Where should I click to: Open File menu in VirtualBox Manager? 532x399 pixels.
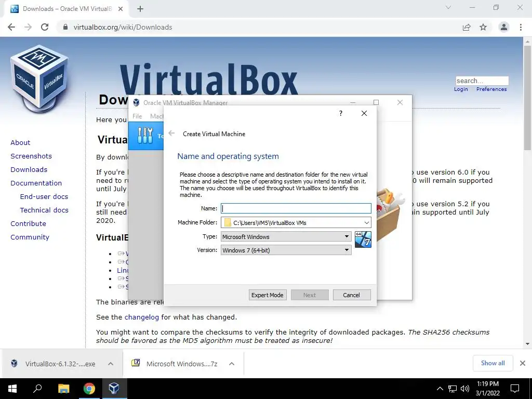[x=137, y=116]
